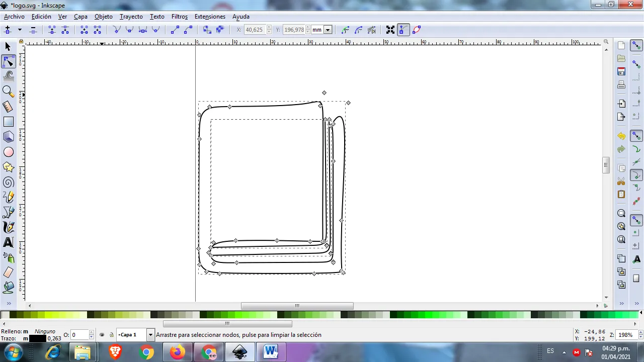644x362 pixels.
Task: Select the Calligraphy tool
Action: [x=8, y=227]
